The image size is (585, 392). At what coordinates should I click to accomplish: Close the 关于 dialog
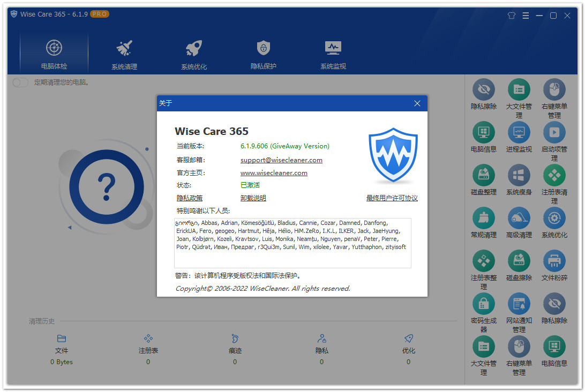(x=417, y=103)
